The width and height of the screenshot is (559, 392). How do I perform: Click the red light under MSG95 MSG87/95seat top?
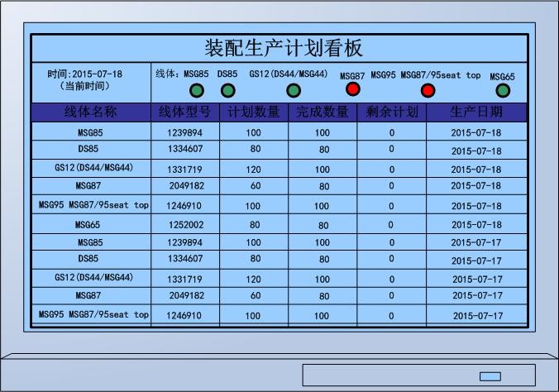[428, 90]
